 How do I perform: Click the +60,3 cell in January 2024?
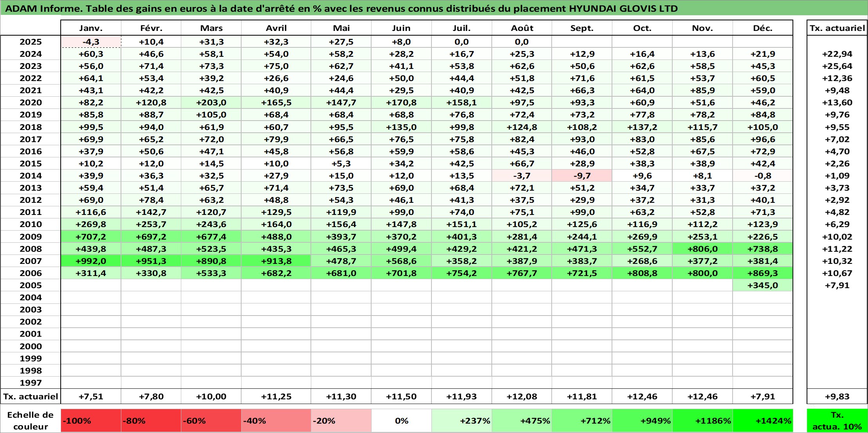pyautogui.click(x=91, y=54)
